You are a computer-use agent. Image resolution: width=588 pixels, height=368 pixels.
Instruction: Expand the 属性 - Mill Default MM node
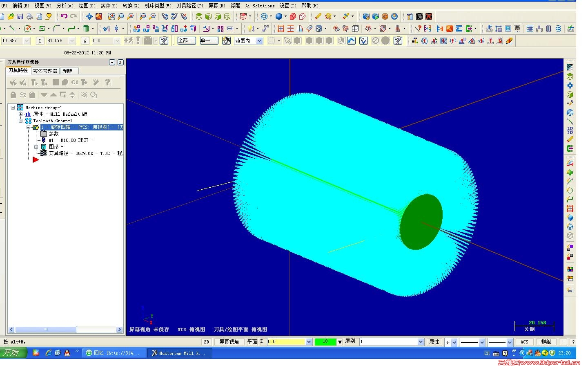[x=21, y=114]
